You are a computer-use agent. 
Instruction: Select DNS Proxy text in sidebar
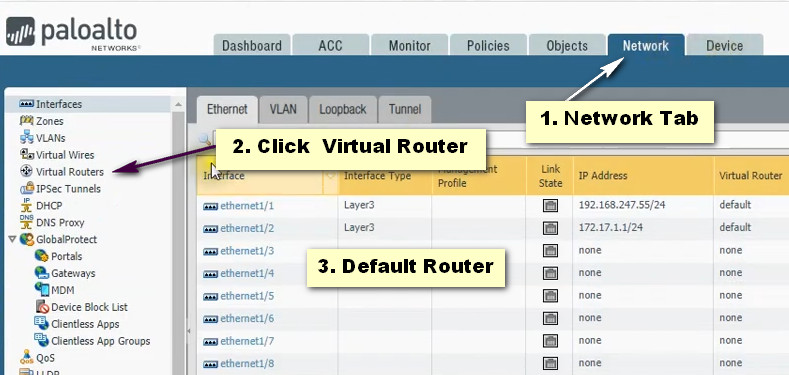pyautogui.click(x=60, y=222)
